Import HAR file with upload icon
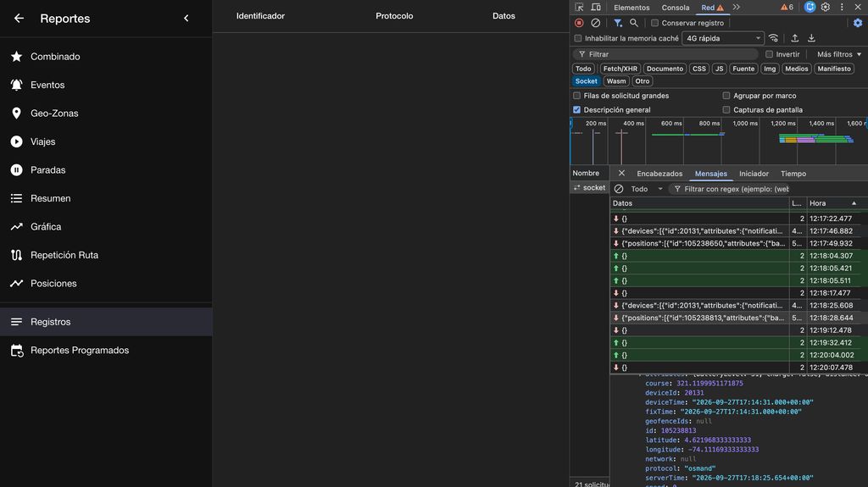 pos(795,38)
